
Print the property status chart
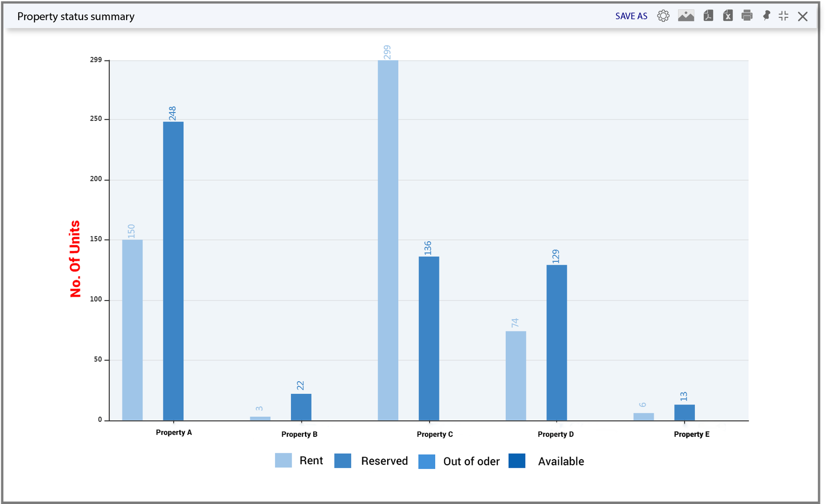(x=747, y=15)
